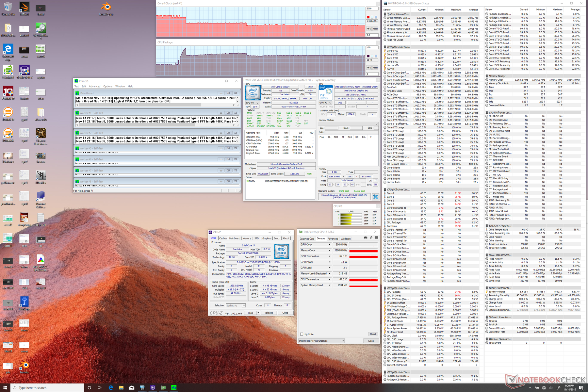Open Microsoft Edge from the desktop
This screenshot has height=392, width=588.
click(8, 52)
